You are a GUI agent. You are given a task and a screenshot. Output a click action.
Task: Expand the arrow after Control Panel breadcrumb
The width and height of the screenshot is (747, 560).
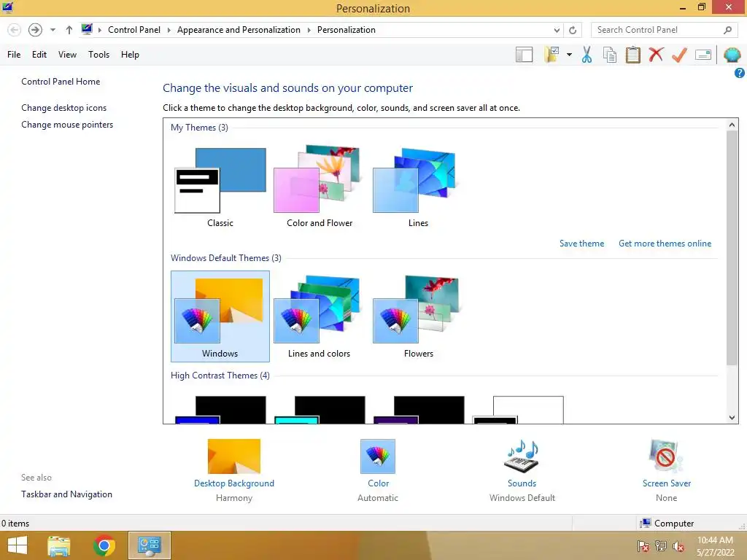[x=169, y=30]
